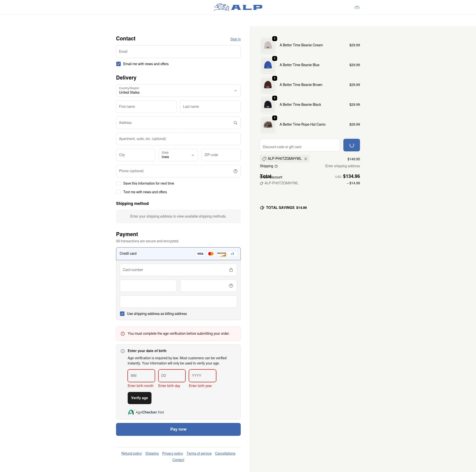Click the card number lock icon
The image size is (476, 472).
pos(231,270)
